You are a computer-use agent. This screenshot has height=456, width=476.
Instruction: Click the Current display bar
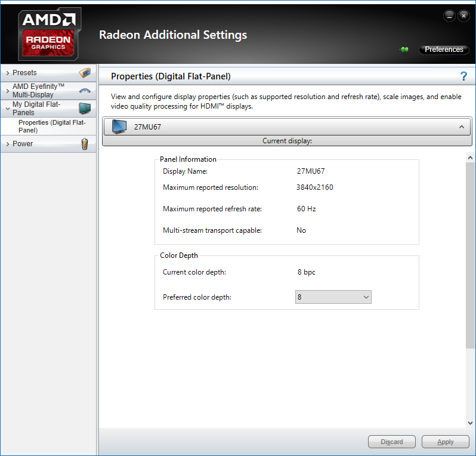tap(287, 141)
